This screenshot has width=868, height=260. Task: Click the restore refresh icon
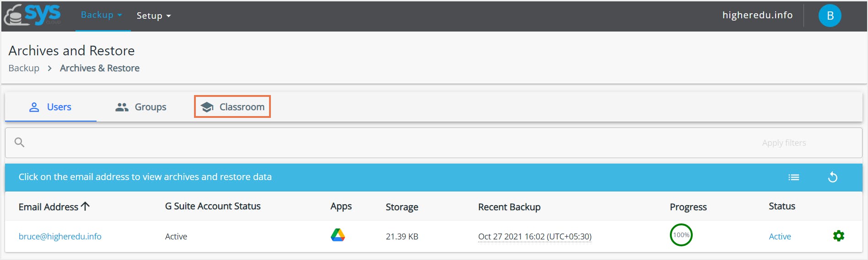[x=832, y=177]
